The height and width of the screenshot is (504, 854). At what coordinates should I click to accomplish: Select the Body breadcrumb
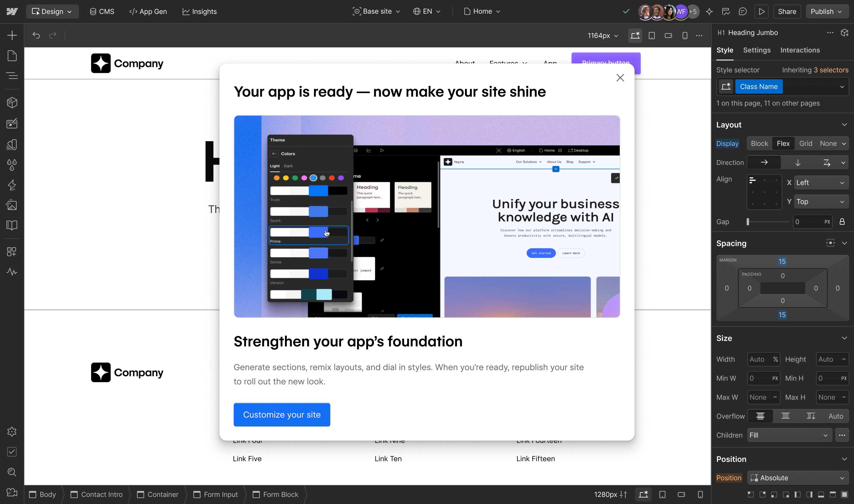click(43, 495)
